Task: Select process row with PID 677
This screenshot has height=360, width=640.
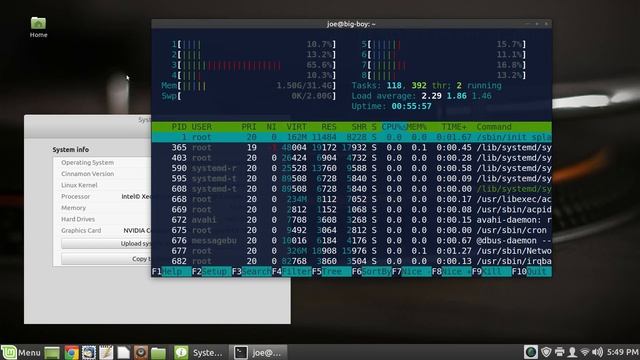Action: point(351,251)
